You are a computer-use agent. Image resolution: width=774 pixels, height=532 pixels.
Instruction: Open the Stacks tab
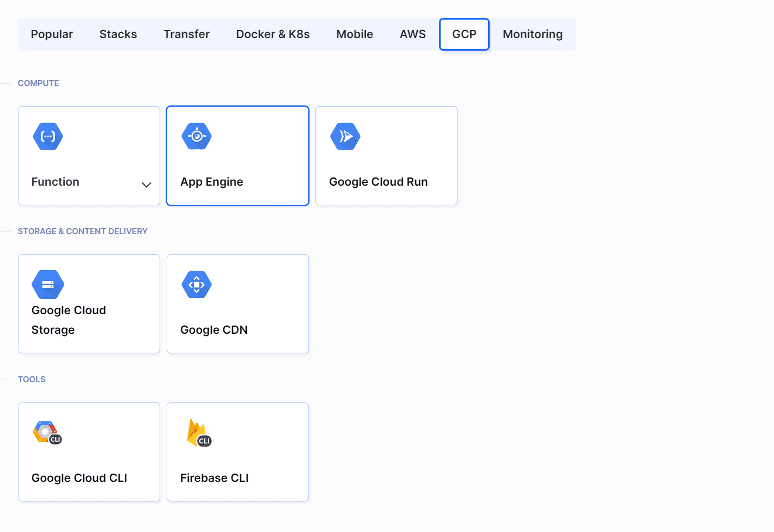click(x=118, y=34)
